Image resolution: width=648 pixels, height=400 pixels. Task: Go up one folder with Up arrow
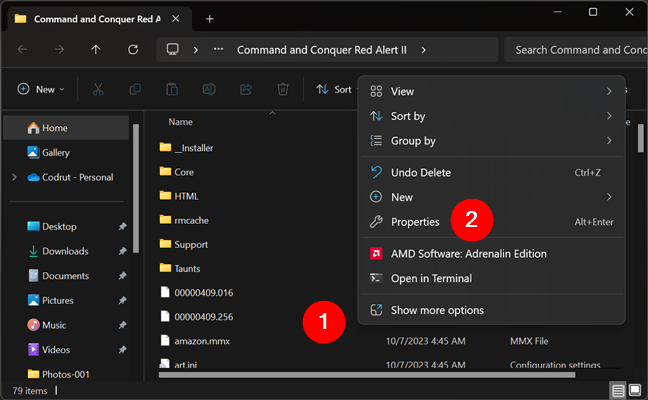pos(96,49)
